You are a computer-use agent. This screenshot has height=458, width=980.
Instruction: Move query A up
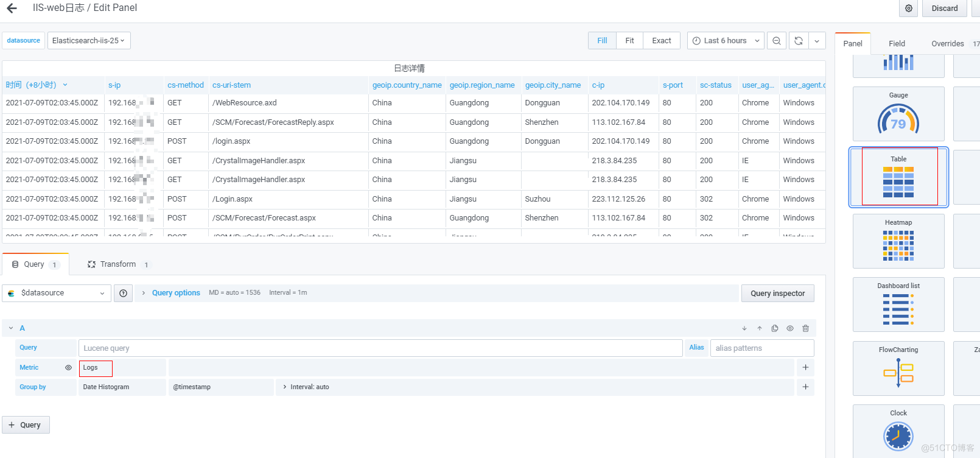coord(760,328)
